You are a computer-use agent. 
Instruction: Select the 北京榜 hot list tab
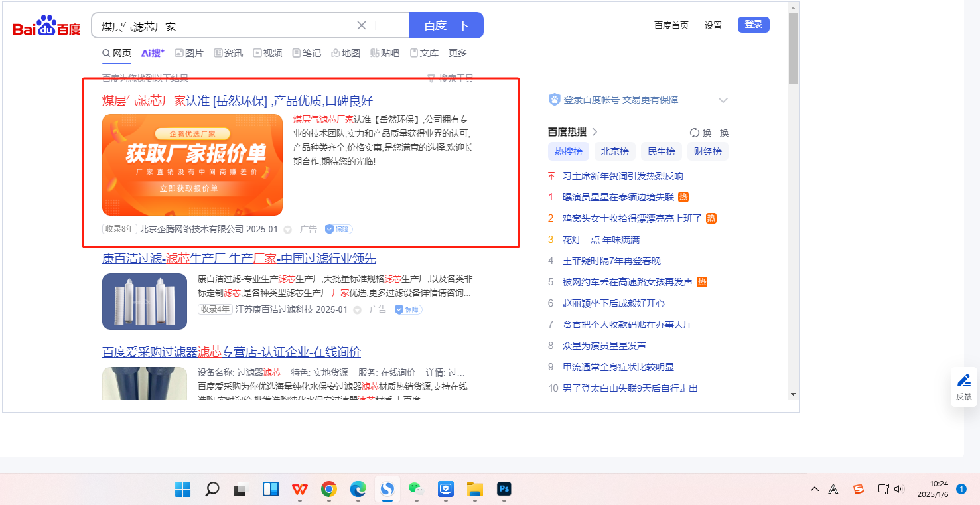(x=614, y=151)
